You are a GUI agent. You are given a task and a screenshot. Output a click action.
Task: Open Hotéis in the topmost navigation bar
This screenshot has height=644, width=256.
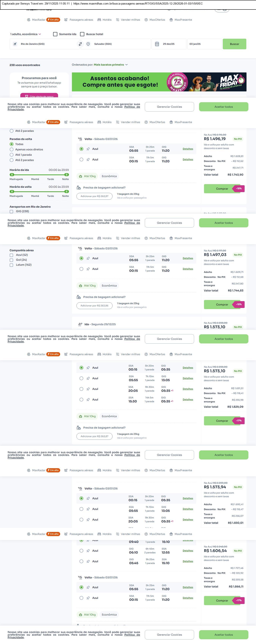[x=104, y=20]
